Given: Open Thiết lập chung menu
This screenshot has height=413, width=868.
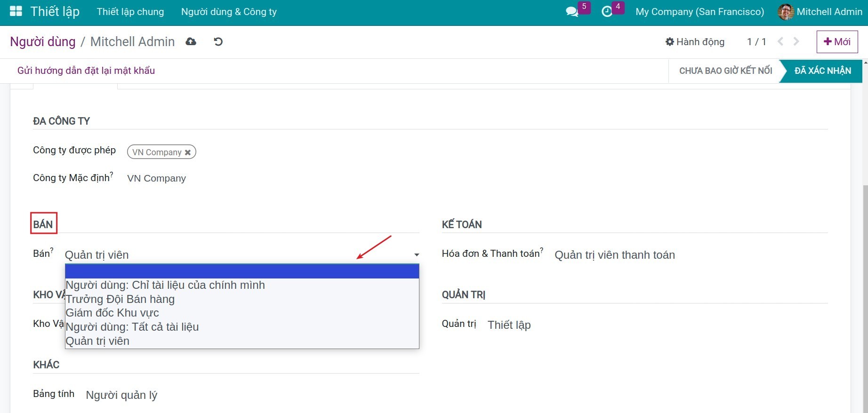Looking at the screenshot, I should point(130,12).
